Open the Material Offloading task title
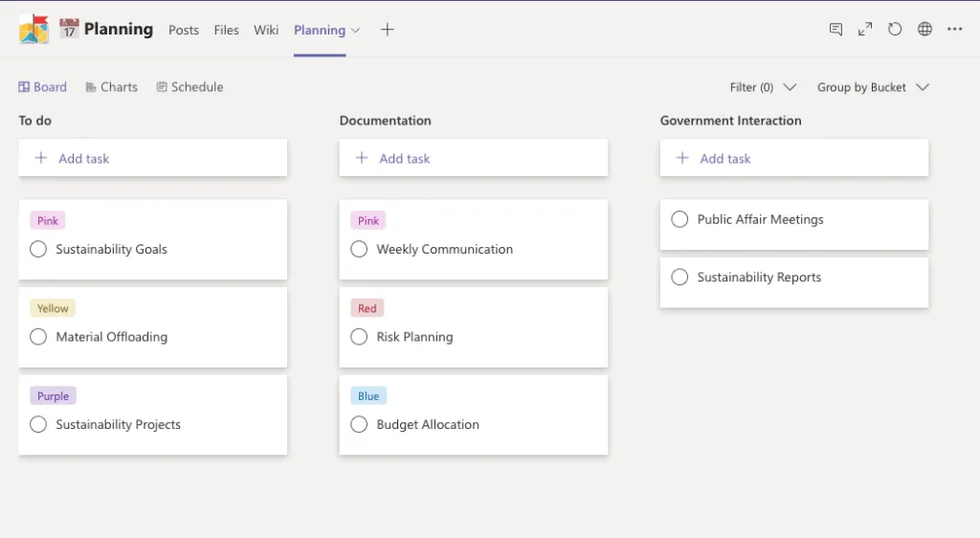The image size is (980, 538). pyautogui.click(x=111, y=337)
